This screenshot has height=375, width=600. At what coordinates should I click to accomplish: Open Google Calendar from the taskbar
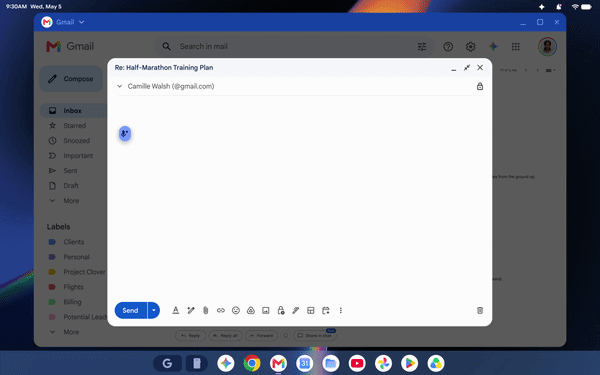click(x=305, y=363)
